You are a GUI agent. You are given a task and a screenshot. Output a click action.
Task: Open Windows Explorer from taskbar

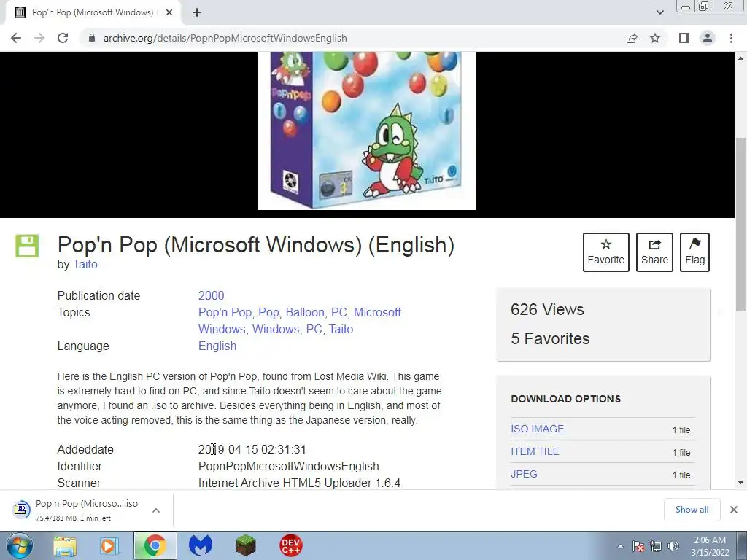point(65,545)
